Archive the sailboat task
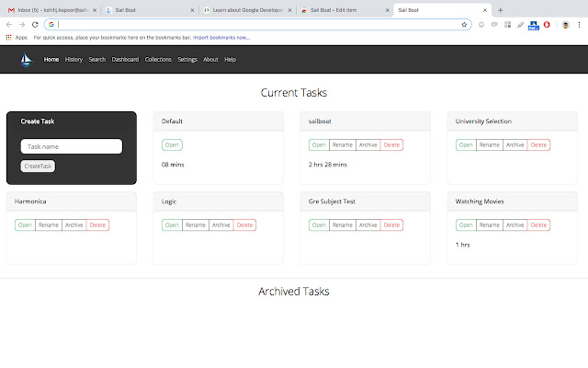Viewport: 588px width, 368px height. click(367, 145)
